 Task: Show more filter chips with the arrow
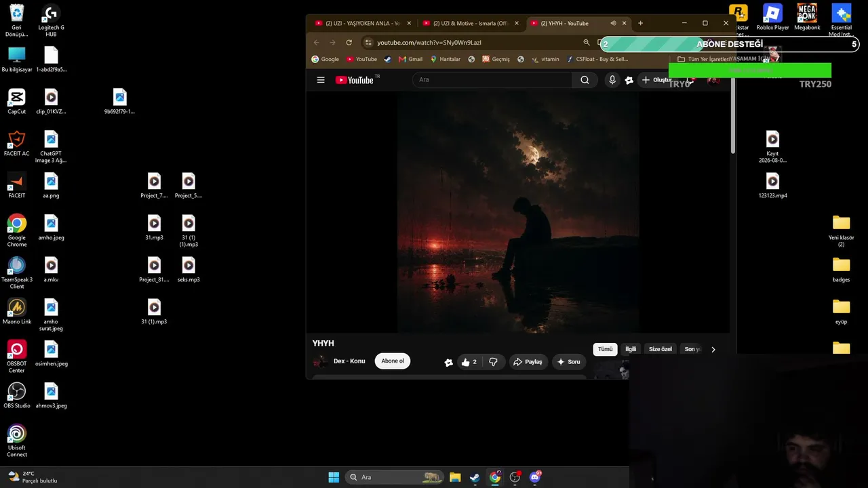click(713, 350)
